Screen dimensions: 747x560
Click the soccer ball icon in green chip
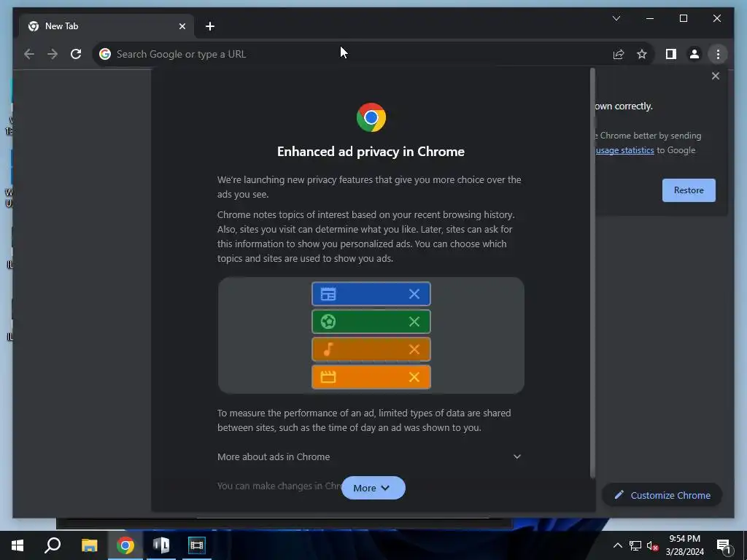pos(328,322)
